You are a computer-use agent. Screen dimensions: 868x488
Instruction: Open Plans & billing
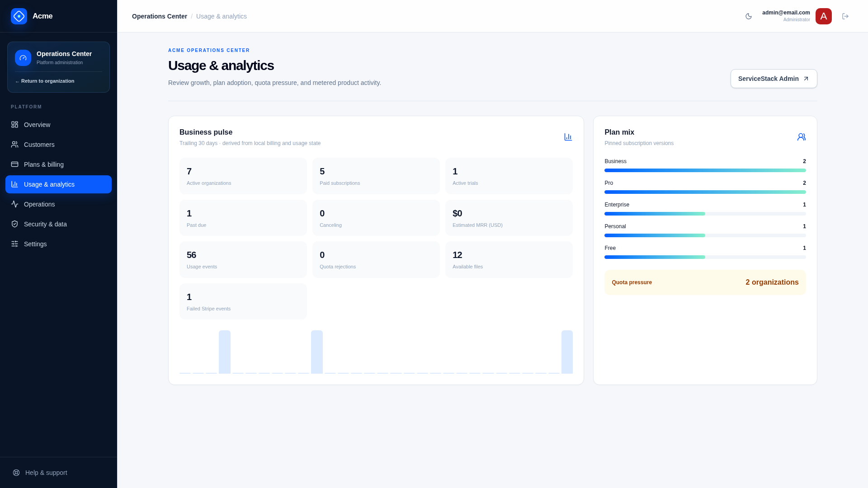point(58,164)
